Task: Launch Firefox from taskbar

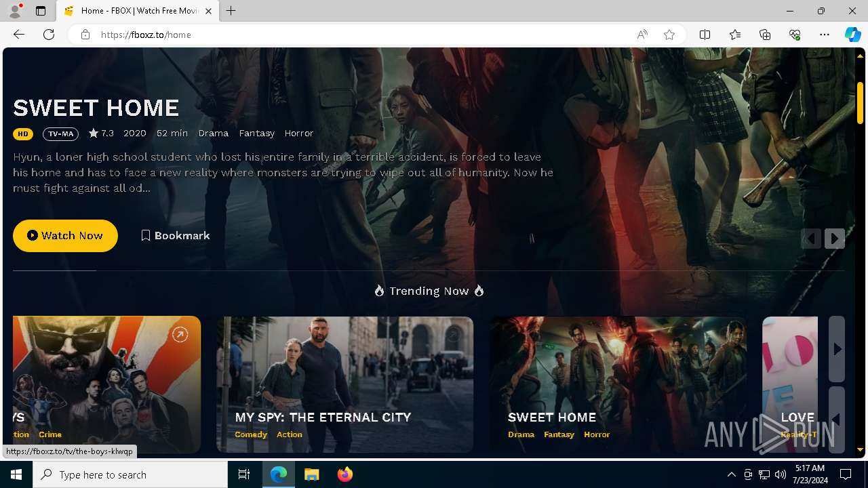Action: (344, 474)
